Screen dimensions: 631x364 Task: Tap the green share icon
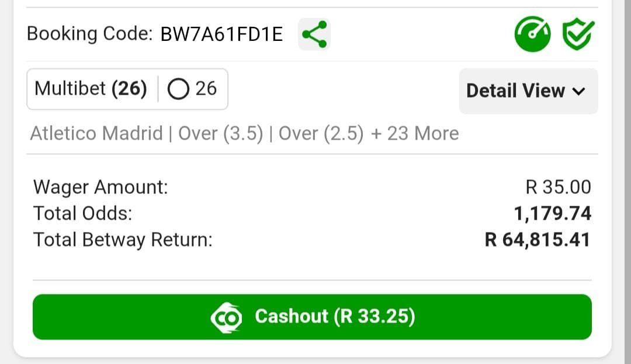click(314, 34)
